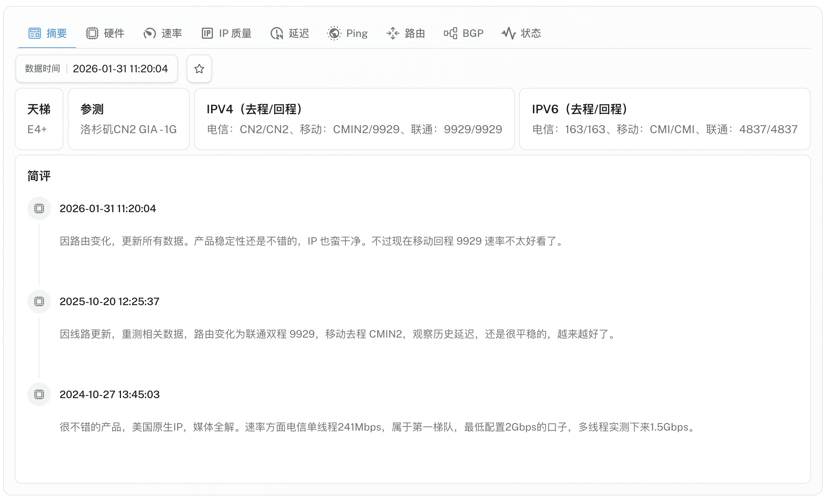Click the 延迟 latency clock icon
Viewport: 828px width, 504px height.
277,33
